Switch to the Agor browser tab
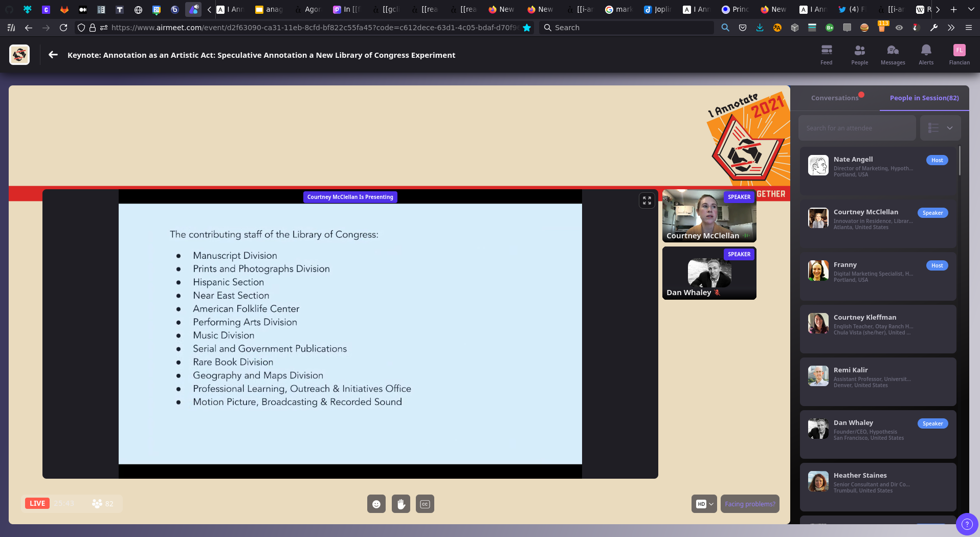This screenshot has width=980, height=537. point(308,9)
